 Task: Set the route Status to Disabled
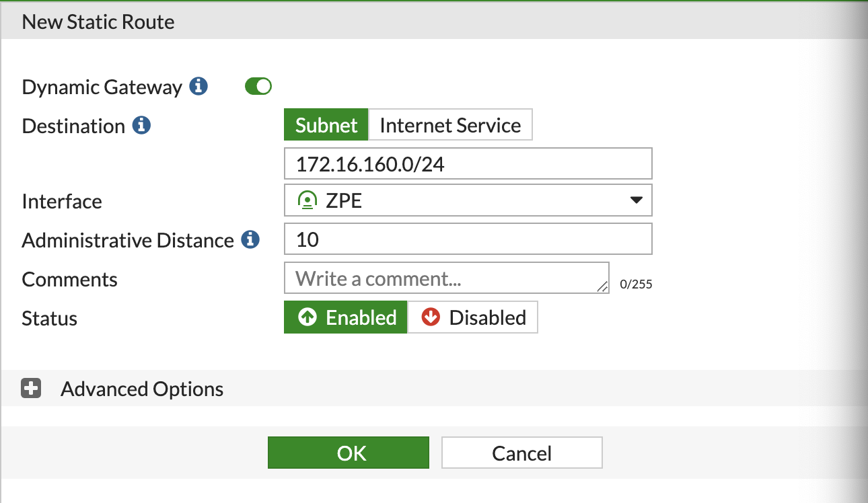(472, 317)
